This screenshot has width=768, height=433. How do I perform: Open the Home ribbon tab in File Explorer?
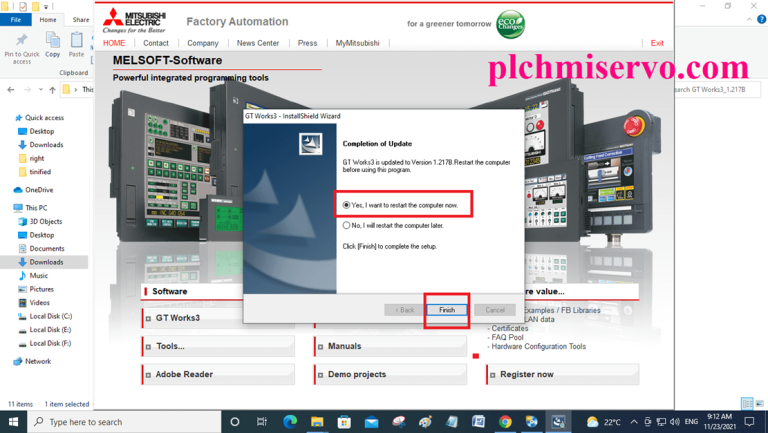[48, 20]
